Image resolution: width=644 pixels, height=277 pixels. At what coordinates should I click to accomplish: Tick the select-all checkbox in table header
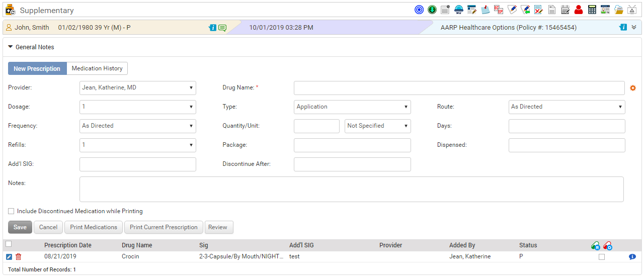coord(9,244)
